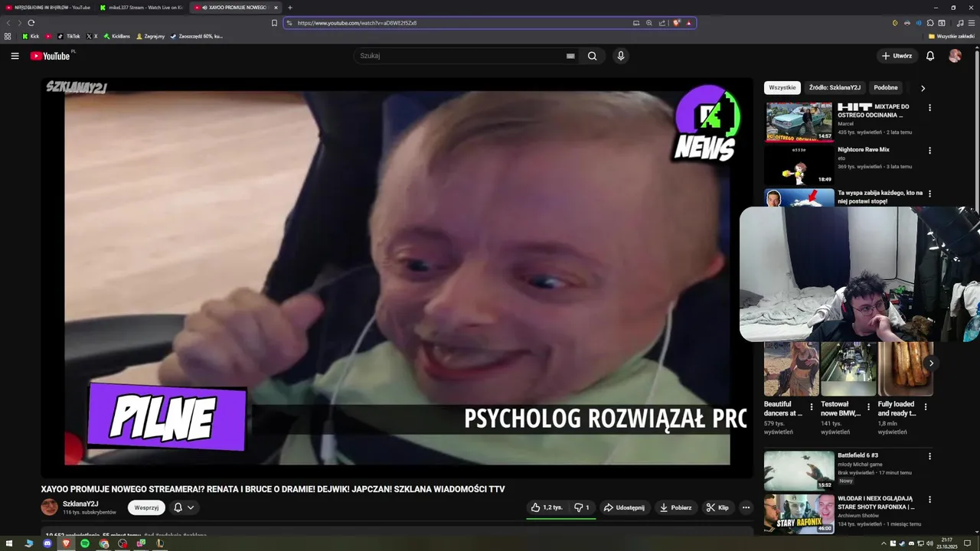This screenshot has width=980, height=551.
Task: Open the account avatar menu
Action: pyautogui.click(x=955, y=56)
